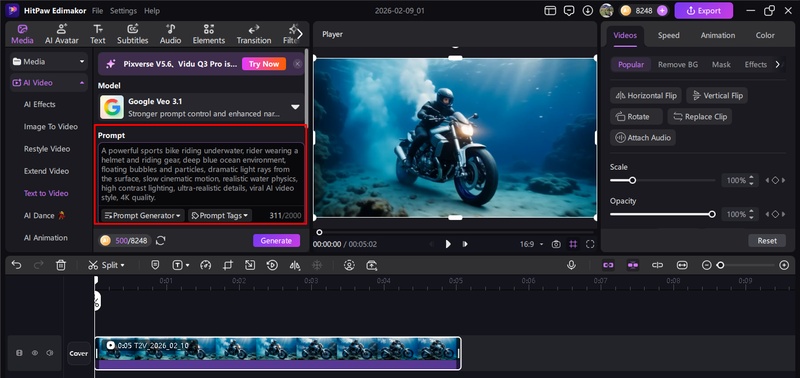The height and width of the screenshot is (378, 800).
Task: Select the crop tool in timeline toolbar
Action: [x=228, y=265]
